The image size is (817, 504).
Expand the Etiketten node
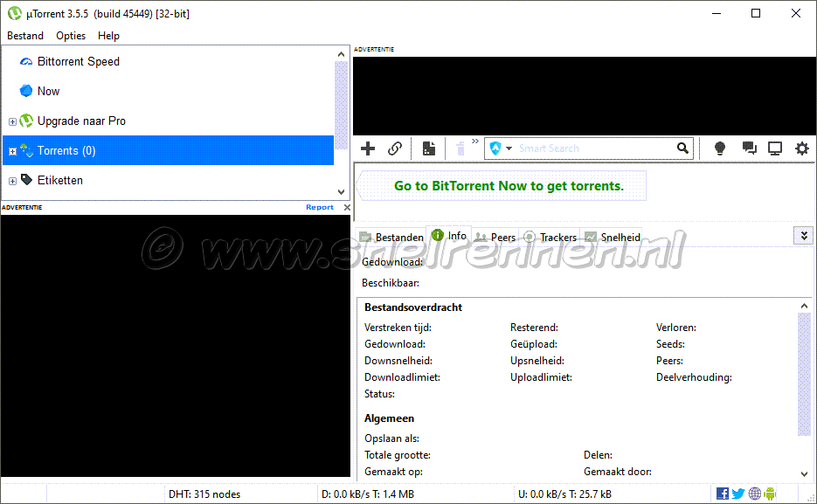[x=12, y=181]
